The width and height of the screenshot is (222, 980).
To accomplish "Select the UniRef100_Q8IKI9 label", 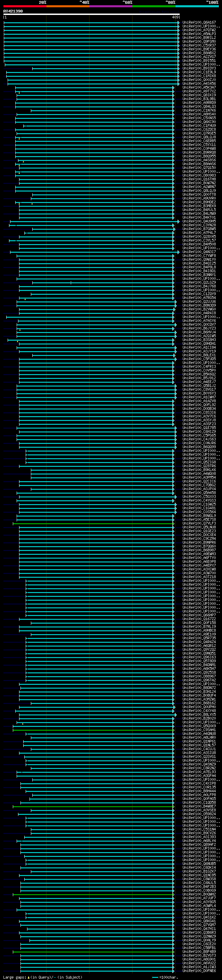I will point(199,95).
